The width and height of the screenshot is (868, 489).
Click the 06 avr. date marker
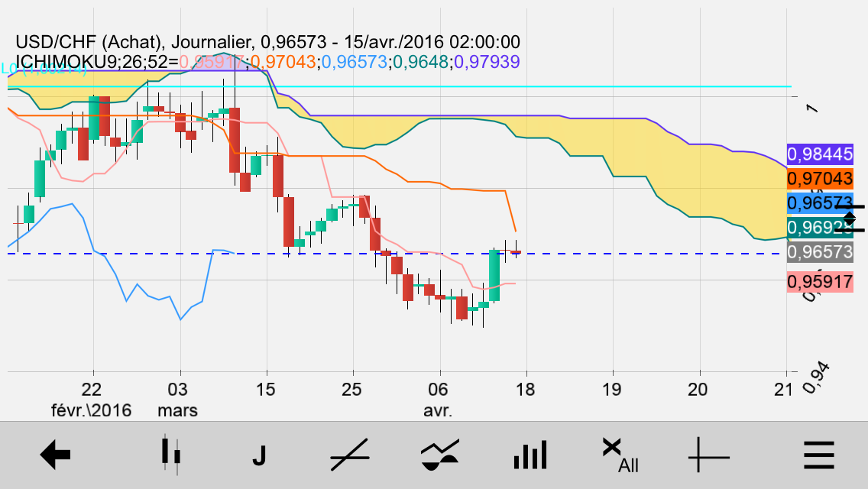coord(438,400)
